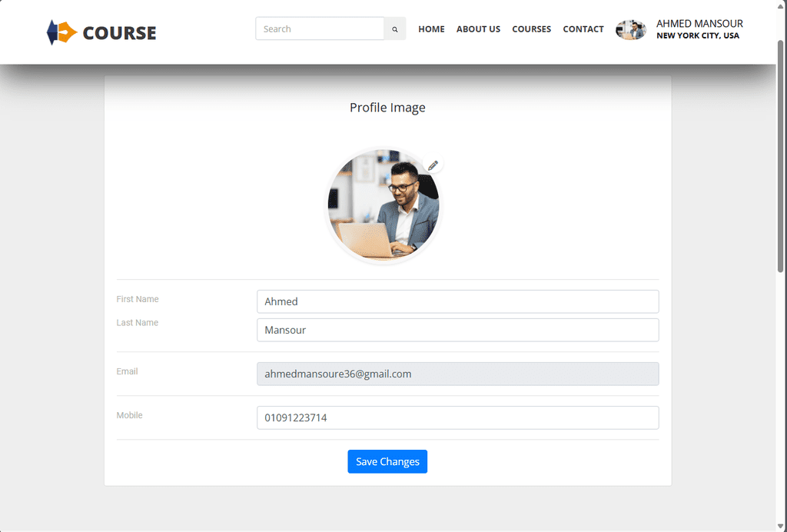787x532 pixels.
Task: Click the NEW YORK CITY, USA text
Action: point(698,35)
